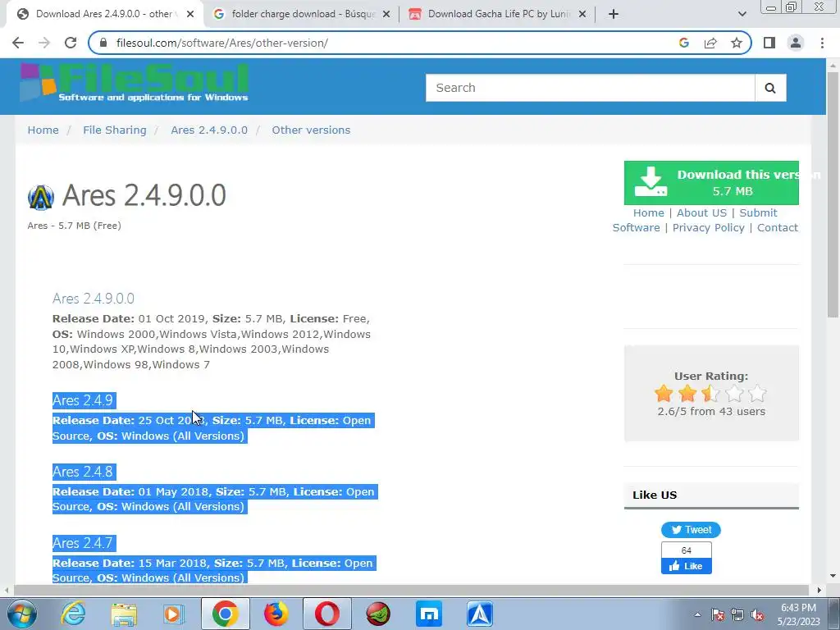Viewport: 840px width, 630px height.
Task: Open the Ares 2.4.8 version link
Action: (x=83, y=472)
